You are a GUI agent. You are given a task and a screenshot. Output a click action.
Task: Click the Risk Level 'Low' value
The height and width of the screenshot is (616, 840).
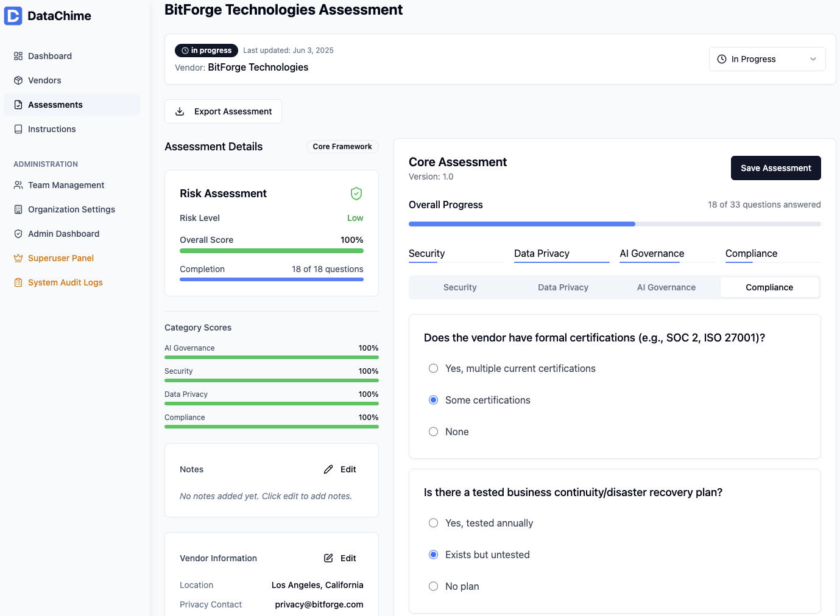(x=355, y=218)
